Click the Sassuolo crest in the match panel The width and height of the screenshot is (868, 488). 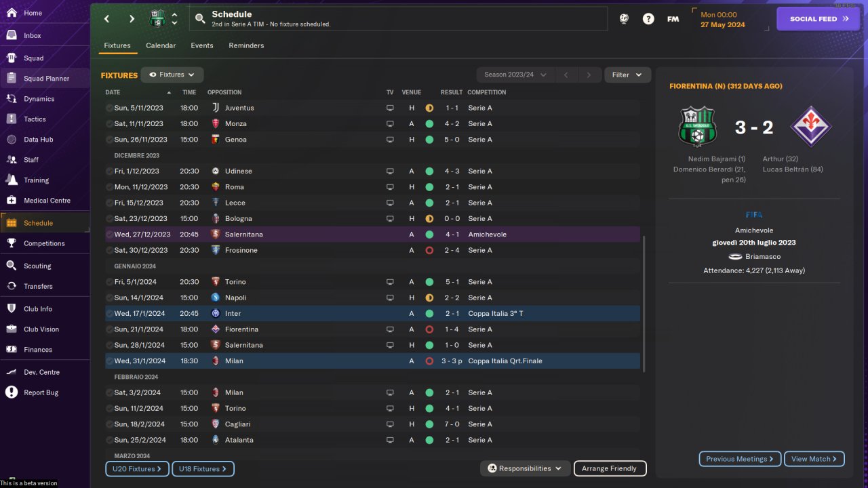tap(697, 127)
